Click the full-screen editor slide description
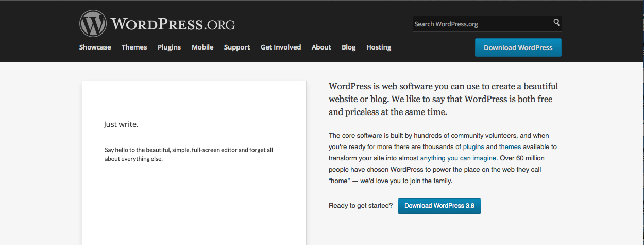 [x=189, y=154]
